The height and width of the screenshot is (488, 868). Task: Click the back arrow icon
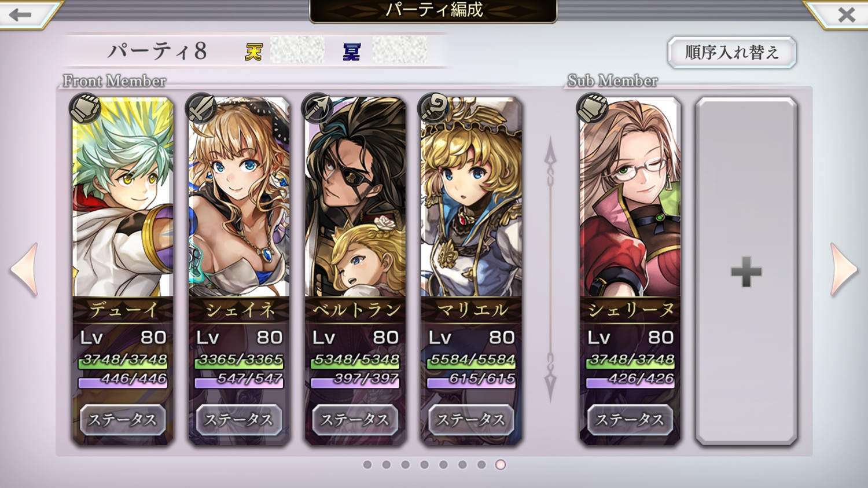(x=20, y=14)
